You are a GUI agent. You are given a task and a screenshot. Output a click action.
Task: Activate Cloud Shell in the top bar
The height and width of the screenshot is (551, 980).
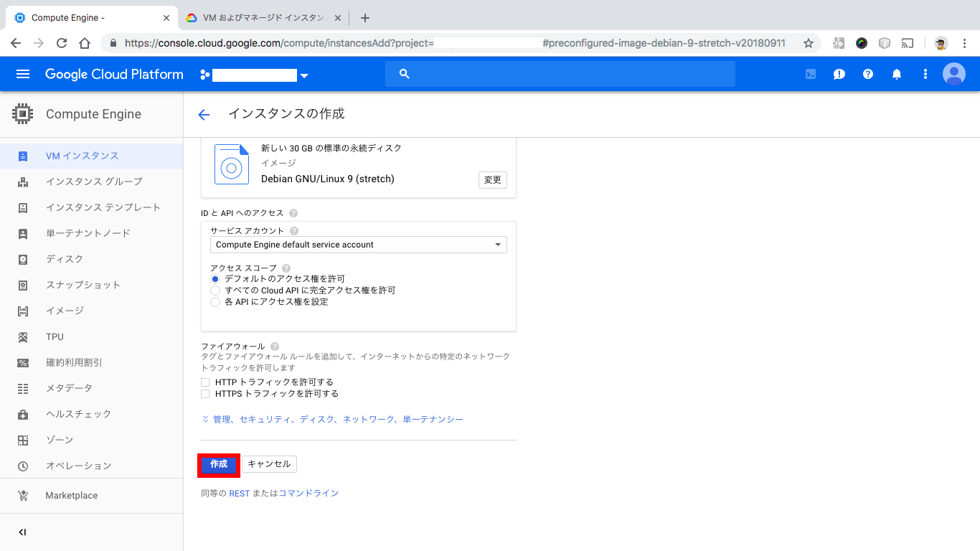click(x=810, y=73)
